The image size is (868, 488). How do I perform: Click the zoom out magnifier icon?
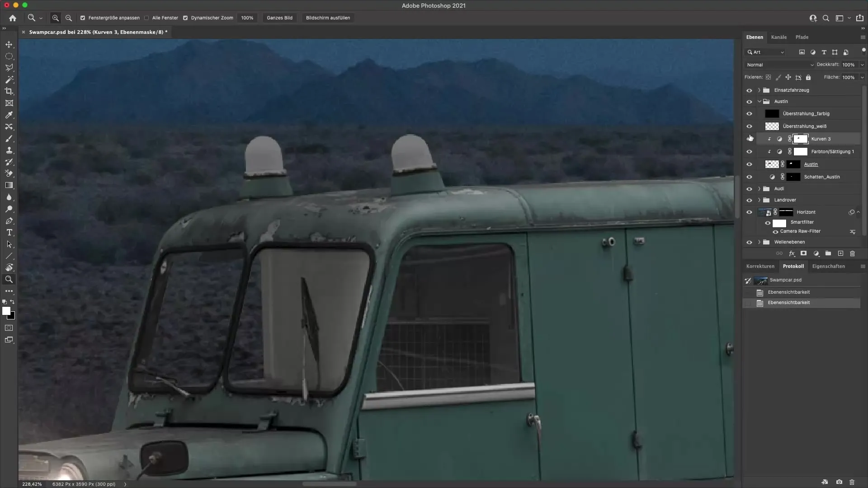pyautogui.click(x=69, y=18)
